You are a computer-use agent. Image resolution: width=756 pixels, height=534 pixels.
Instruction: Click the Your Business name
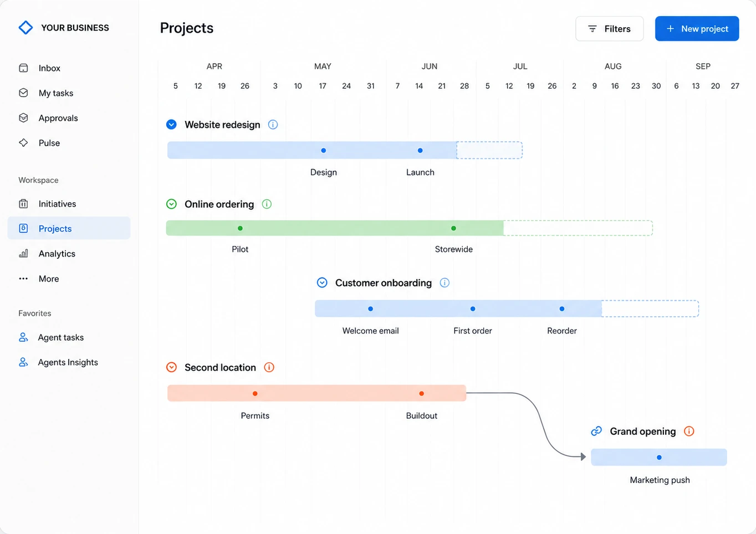75,28
